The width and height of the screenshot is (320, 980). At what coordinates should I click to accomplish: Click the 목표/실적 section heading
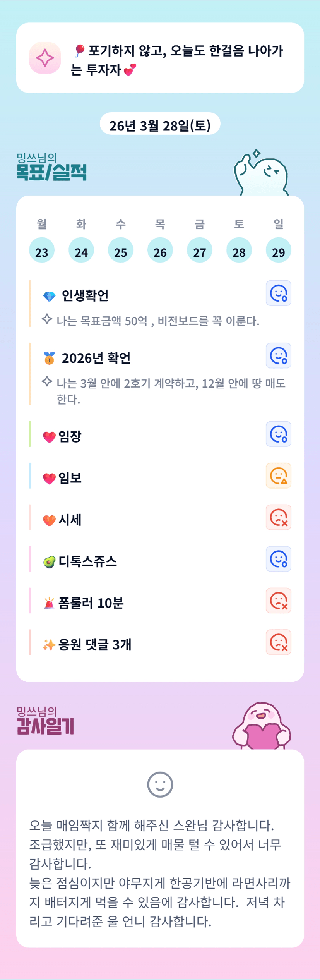51,172
